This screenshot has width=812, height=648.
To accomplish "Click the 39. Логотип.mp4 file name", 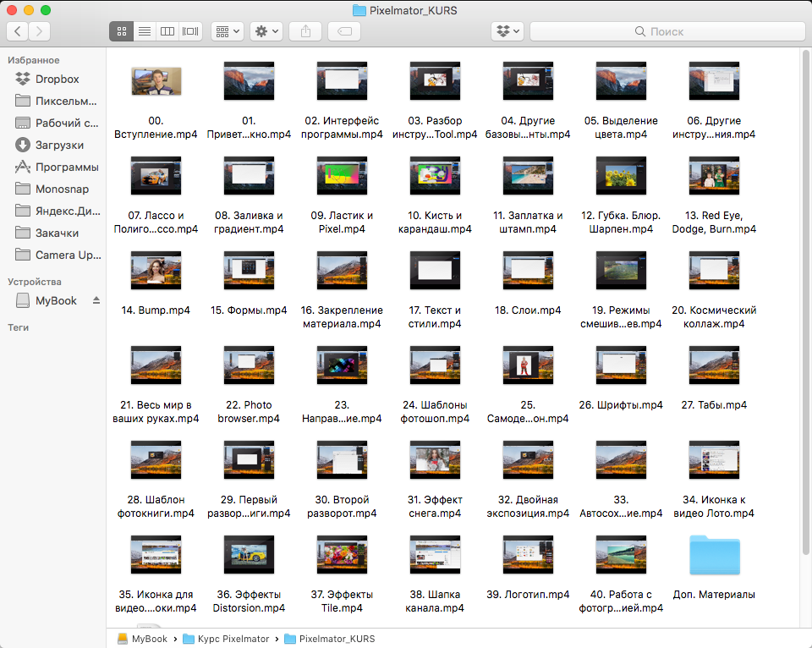I will [x=528, y=595].
